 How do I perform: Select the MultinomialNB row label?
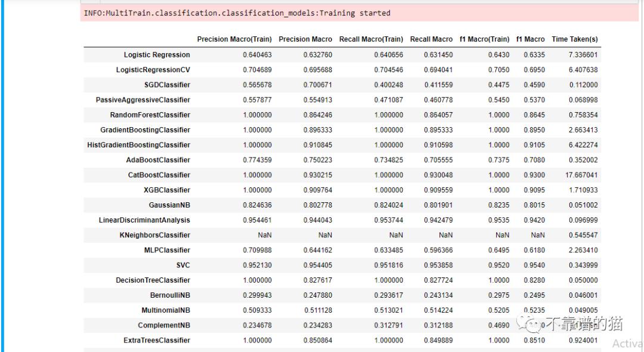pyautogui.click(x=166, y=310)
